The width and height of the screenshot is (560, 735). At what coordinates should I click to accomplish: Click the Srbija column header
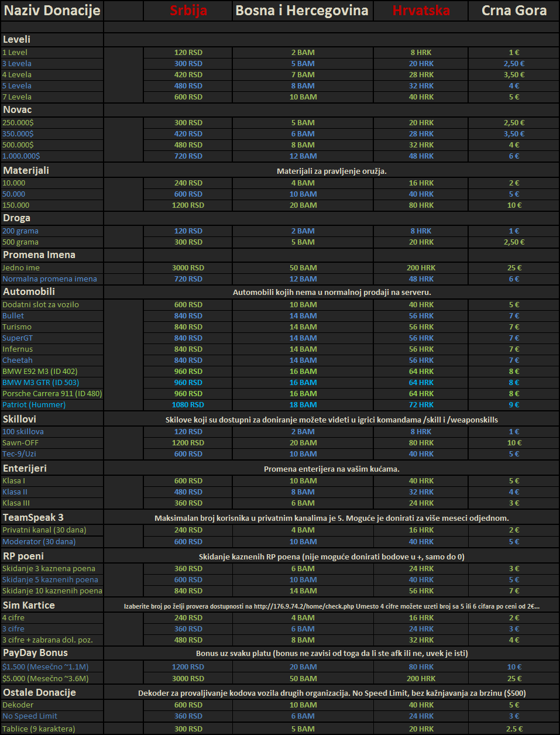188,11
